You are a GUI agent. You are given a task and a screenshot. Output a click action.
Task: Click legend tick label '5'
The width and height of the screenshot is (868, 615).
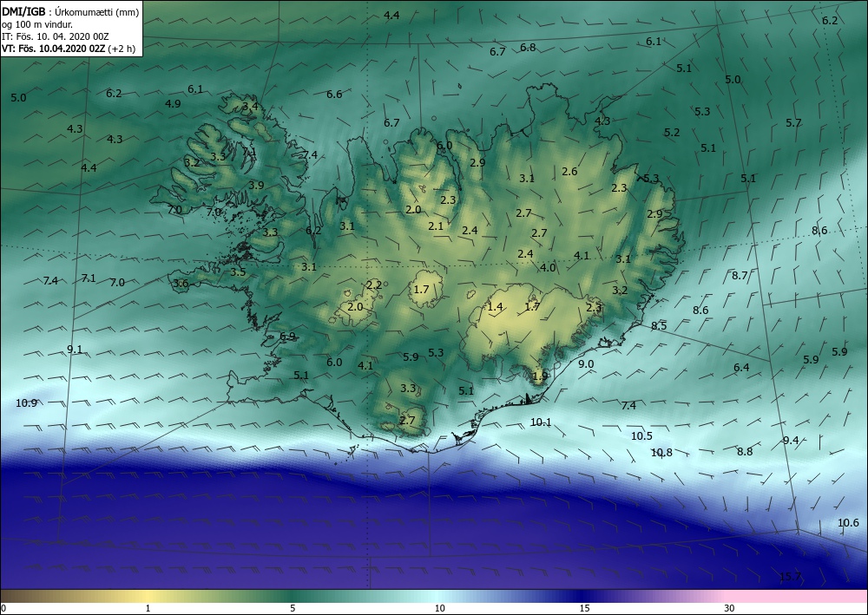click(293, 608)
